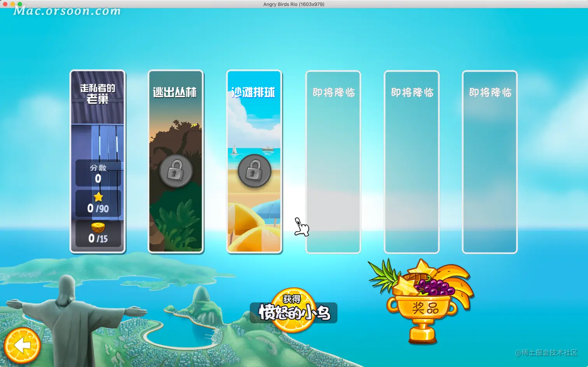Click the 0/15 fruit count
This screenshot has height=367, width=588.
(98, 238)
